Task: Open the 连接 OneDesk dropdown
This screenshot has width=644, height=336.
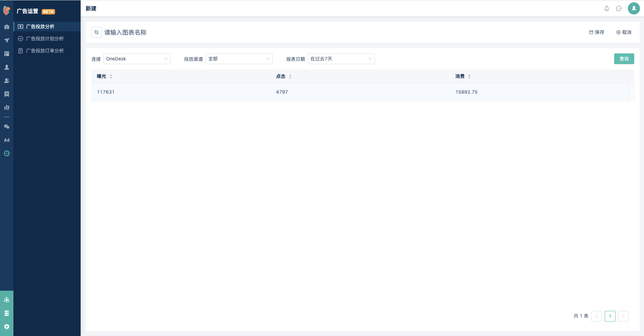Action: (137, 59)
